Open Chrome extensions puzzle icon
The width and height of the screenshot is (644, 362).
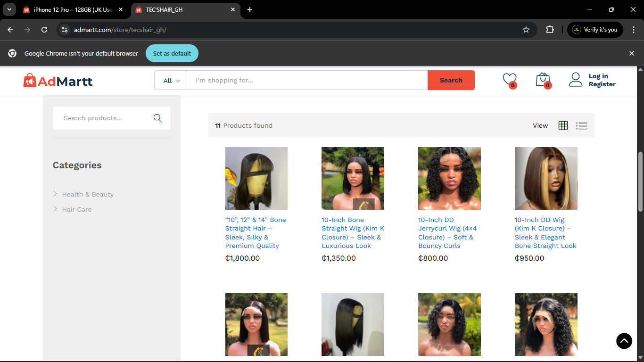tap(550, 30)
